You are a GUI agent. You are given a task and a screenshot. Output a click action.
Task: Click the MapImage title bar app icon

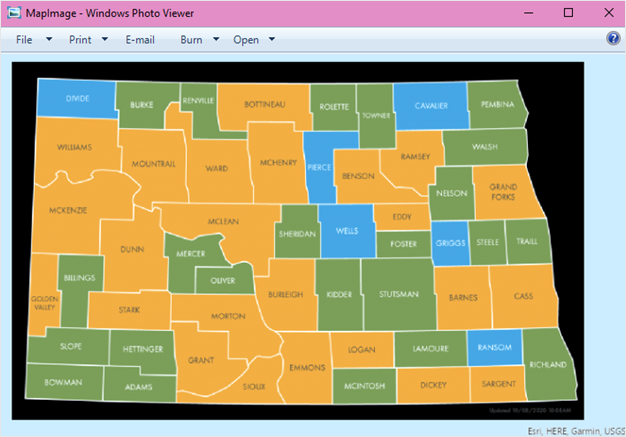(x=13, y=12)
